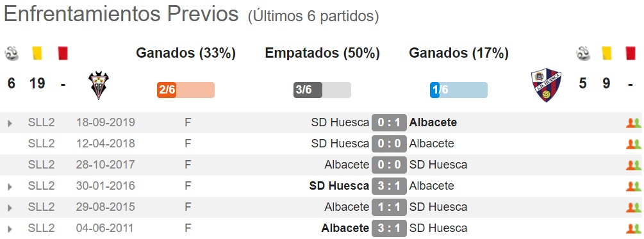The height and width of the screenshot is (239, 644).
Task: Open lineups icon for 04-06-2011 match
Action: coord(633,229)
